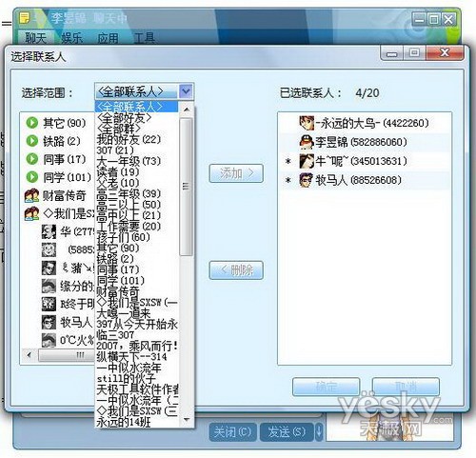Click the < 删除 button

[x=236, y=270]
